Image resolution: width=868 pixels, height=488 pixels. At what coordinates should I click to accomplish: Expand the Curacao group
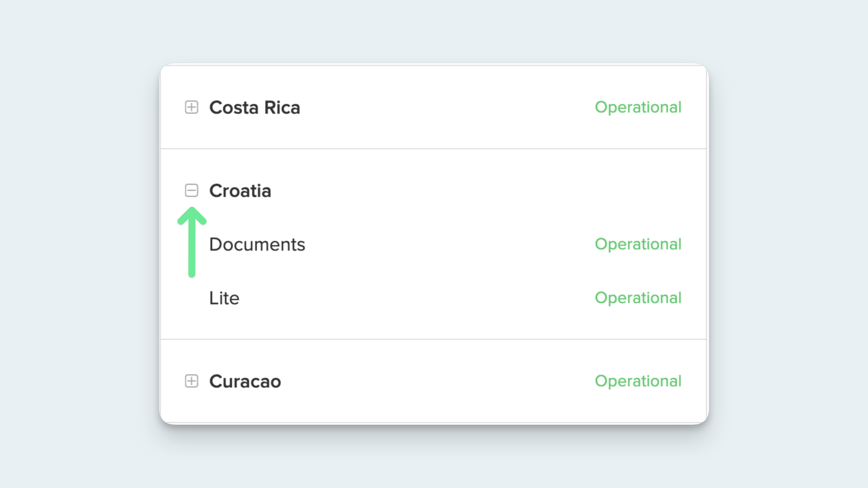tap(191, 381)
